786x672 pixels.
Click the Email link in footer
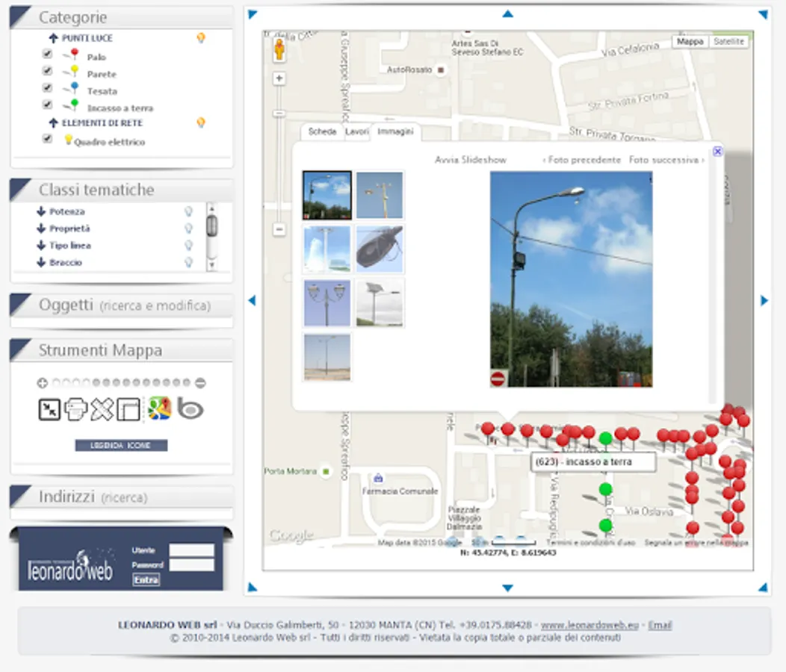click(x=660, y=625)
